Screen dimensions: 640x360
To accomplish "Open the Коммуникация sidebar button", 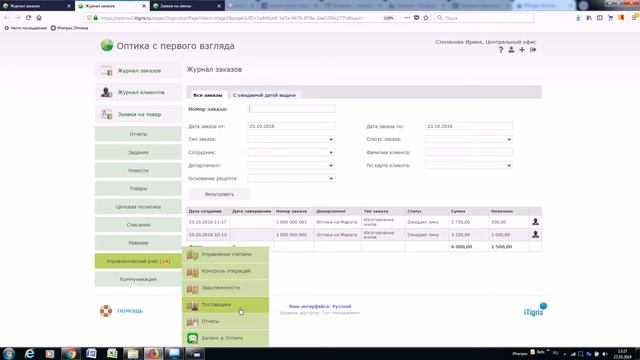I will pos(138,279).
